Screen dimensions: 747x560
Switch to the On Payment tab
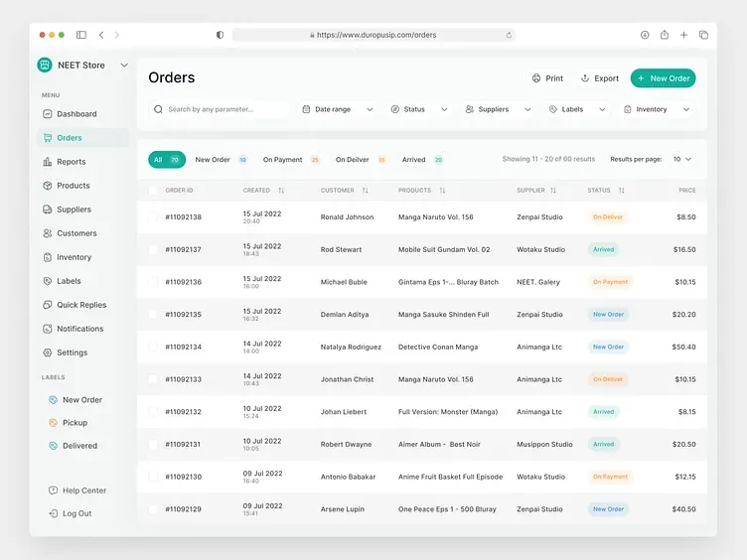point(292,160)
